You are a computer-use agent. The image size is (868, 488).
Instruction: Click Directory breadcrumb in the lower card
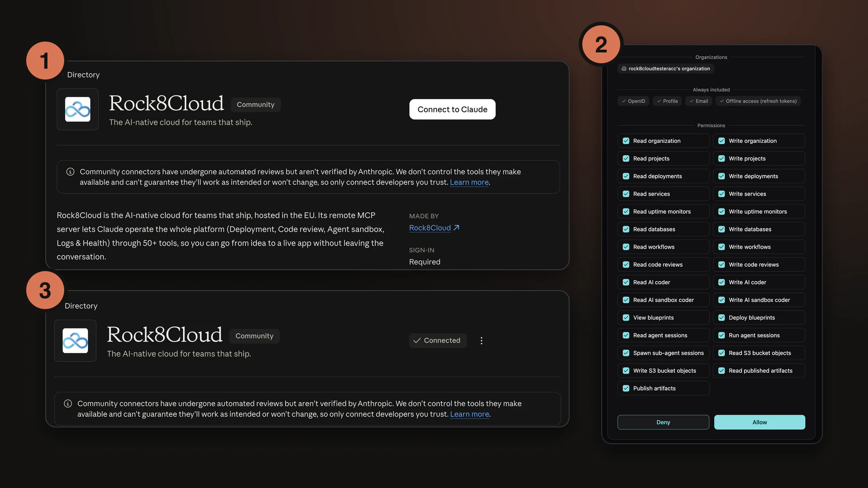tap(81, 306)
